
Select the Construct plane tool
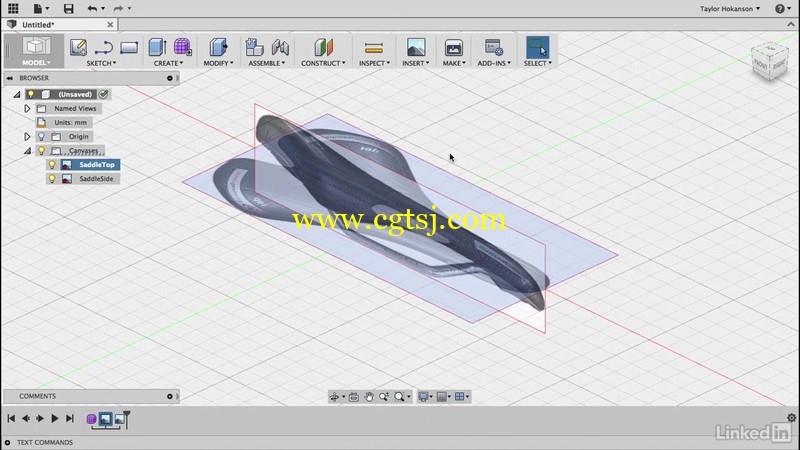click(x=323, y=47)
